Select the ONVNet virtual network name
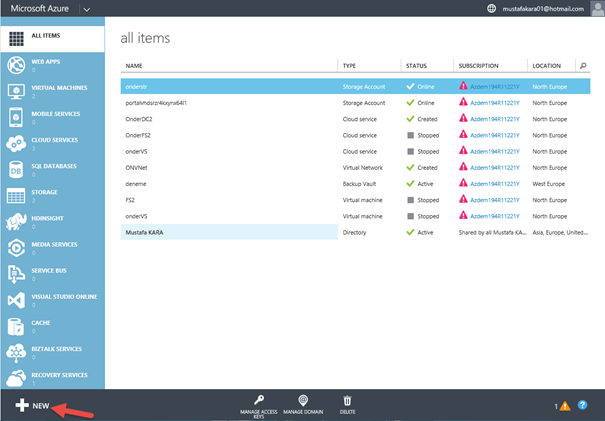The width and height of the screenshot is (605, 421). pyautogui.click(x=136, y=168)
